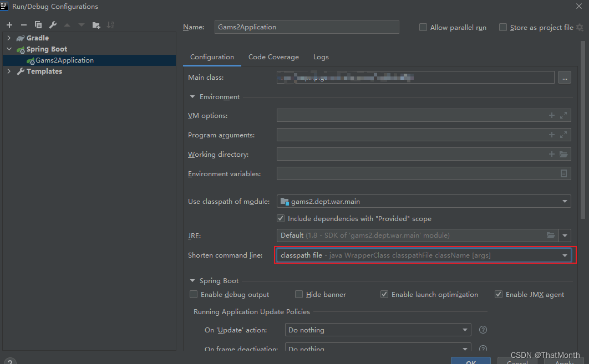Collapse the Spring Boot tree node

click(x=9, y=49)
